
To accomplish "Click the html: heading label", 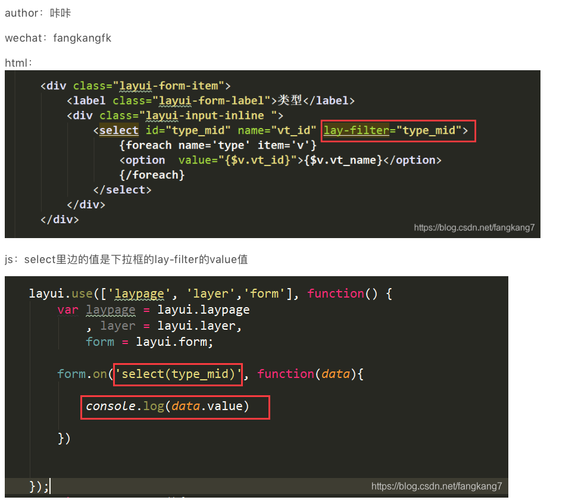I will [x=18, y=63].
